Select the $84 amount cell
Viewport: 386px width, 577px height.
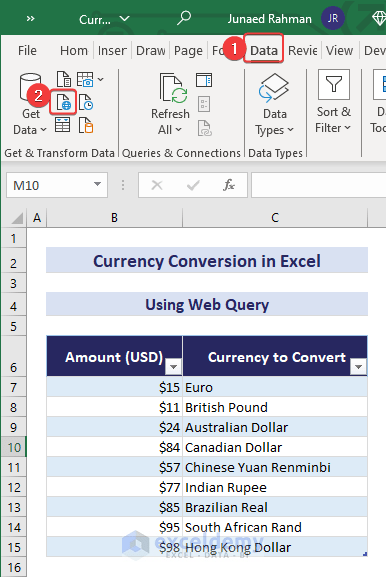coord(114,447)
